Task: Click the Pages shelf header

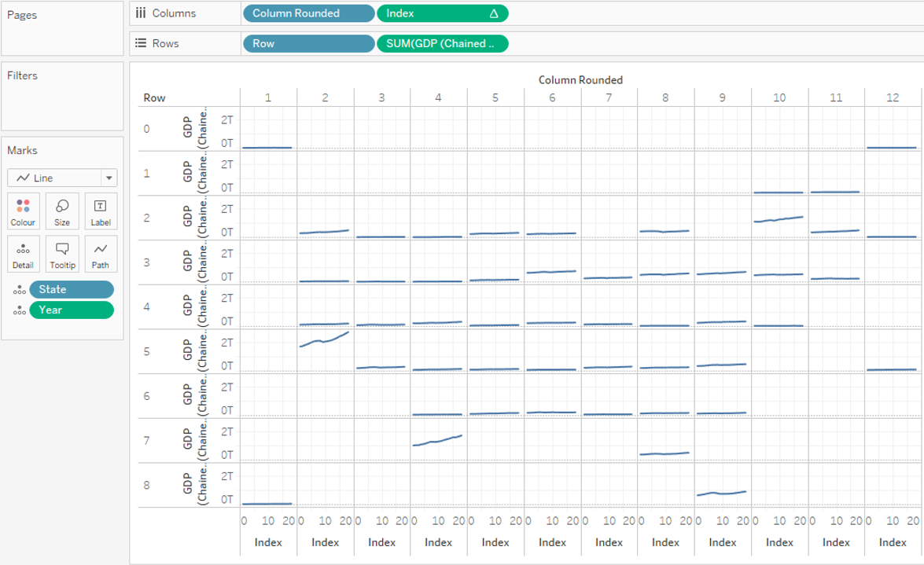Action: pos(22,15)
